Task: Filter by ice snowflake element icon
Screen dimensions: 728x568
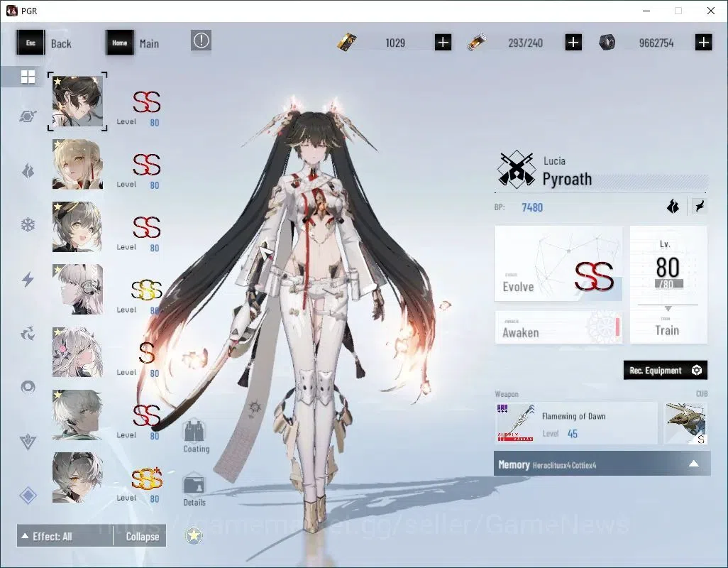Action: point(28,225)
